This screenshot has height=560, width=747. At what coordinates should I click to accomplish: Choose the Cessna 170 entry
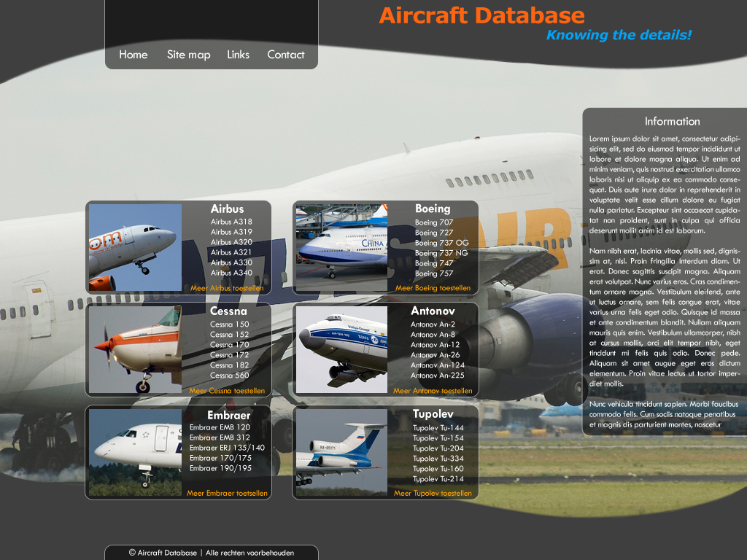(x=229, y=345)
